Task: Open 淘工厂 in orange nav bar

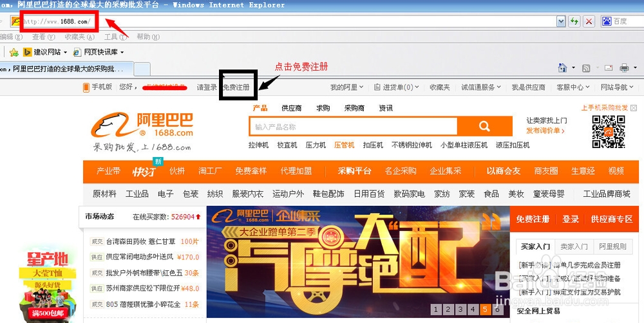Action: point(211,171)
